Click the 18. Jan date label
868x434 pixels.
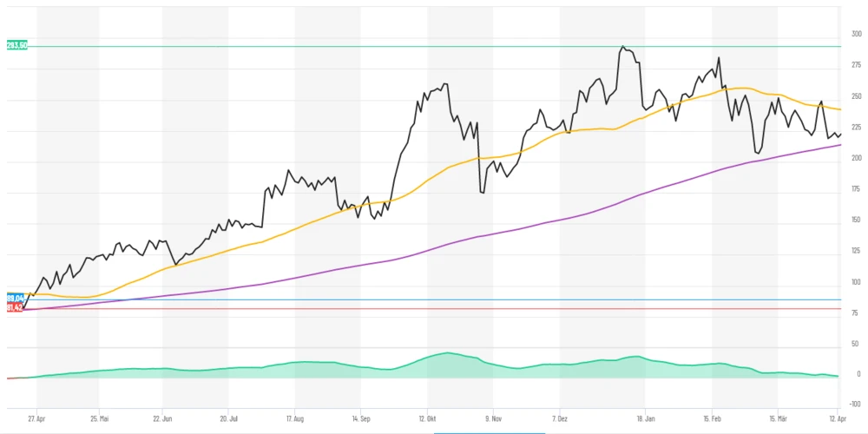click(645, 418)
